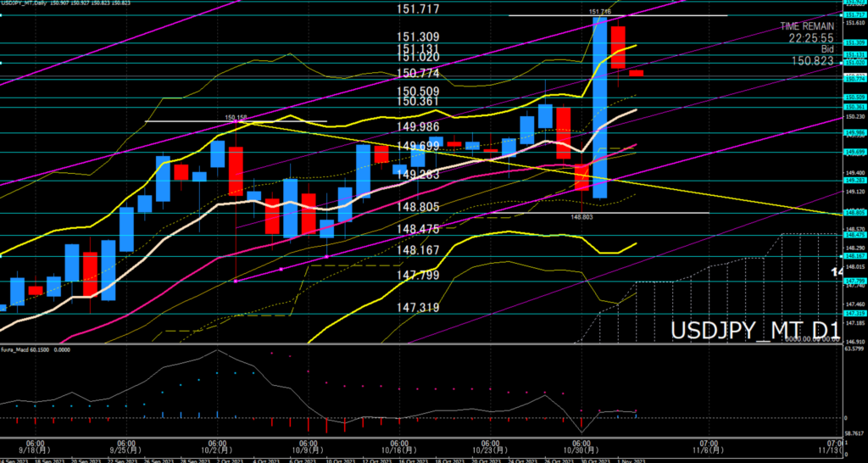Click the large 148.475 level label

click(x=418, y=229)
